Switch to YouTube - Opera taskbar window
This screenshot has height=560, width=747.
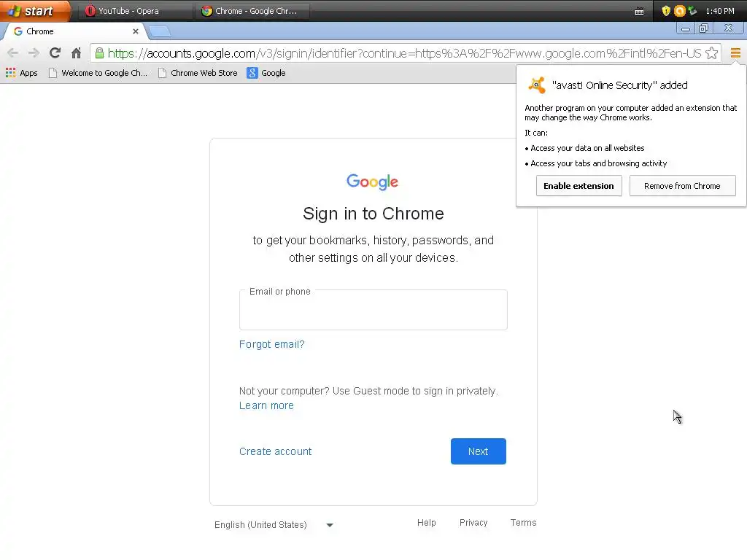pyautogui.click(x=134, y=11)
